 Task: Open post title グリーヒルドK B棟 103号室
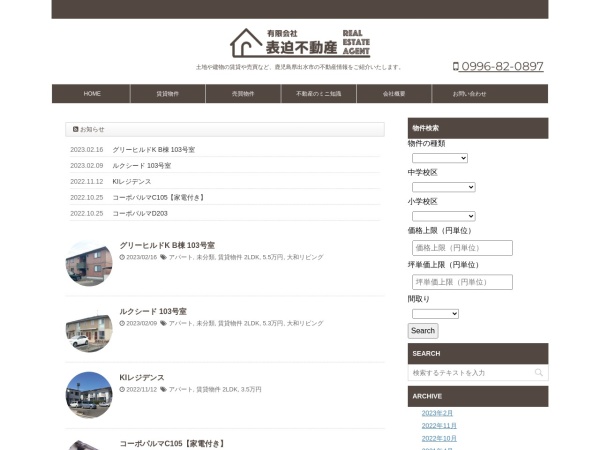[x=167, y=245]
